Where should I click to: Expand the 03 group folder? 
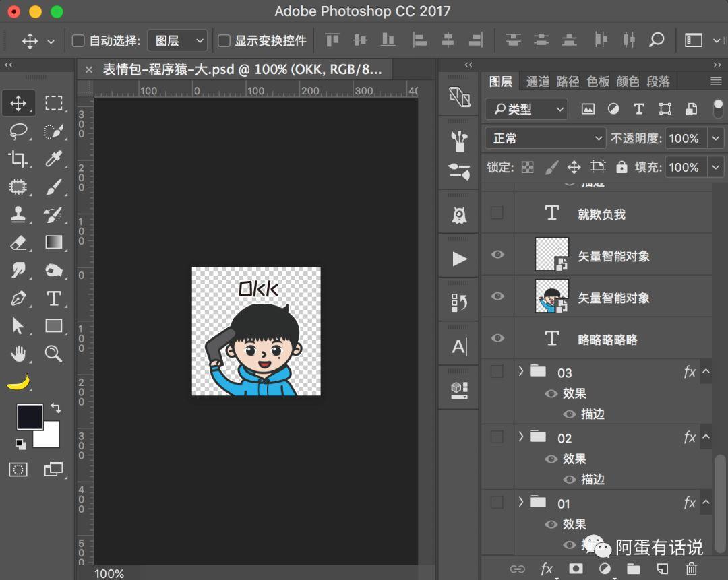[521, 371]
